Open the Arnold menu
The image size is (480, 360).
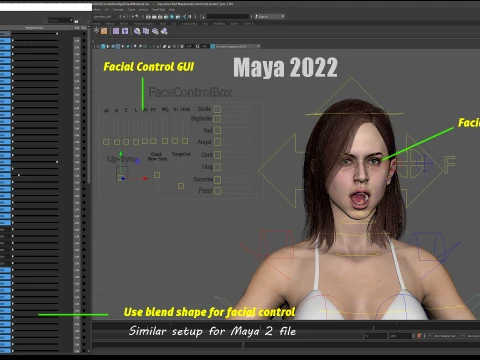point(143,10)
